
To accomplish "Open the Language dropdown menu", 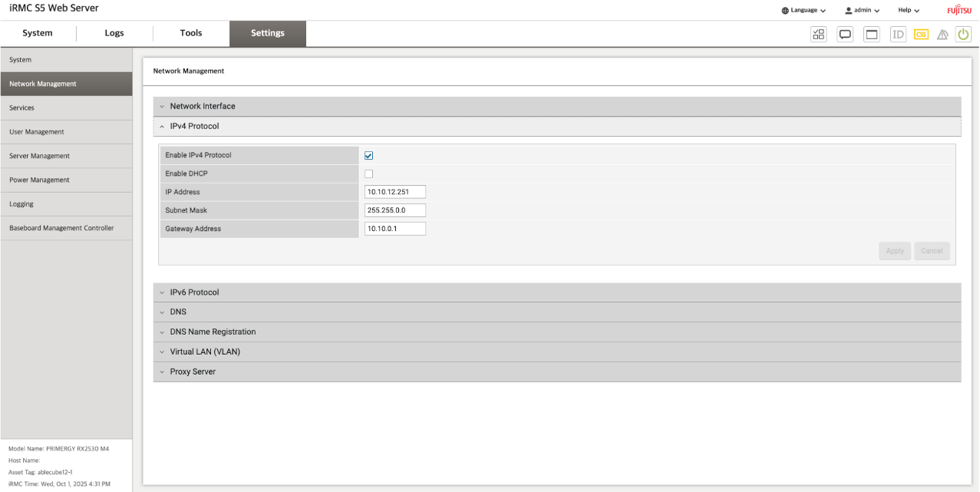I will pyautogui.click(x=803, y=11).
